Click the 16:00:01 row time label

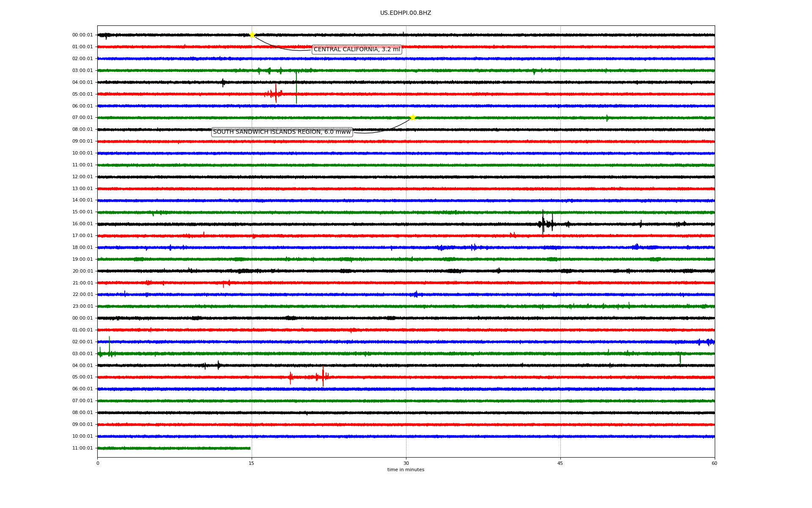pyautogui.click(x=82, y=224)
